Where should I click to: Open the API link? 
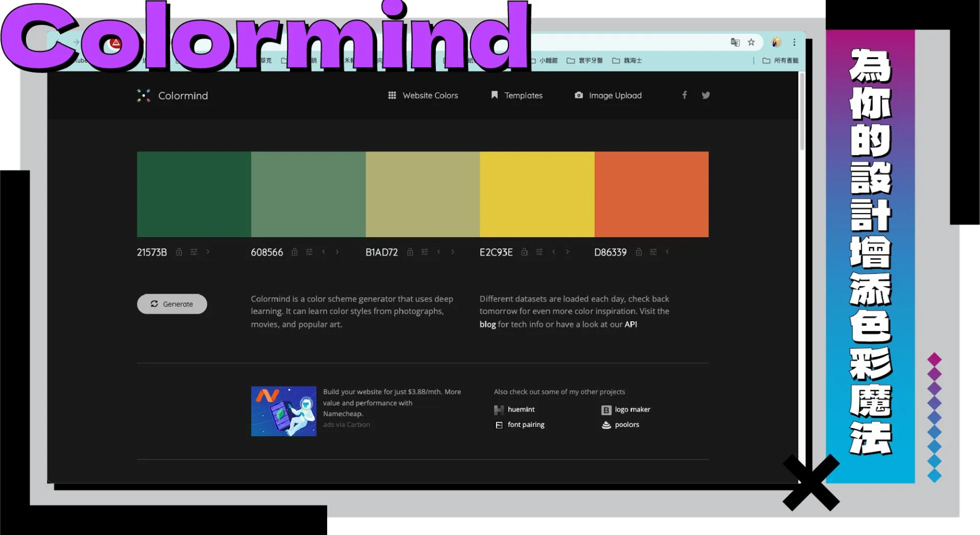pos(631,324)
